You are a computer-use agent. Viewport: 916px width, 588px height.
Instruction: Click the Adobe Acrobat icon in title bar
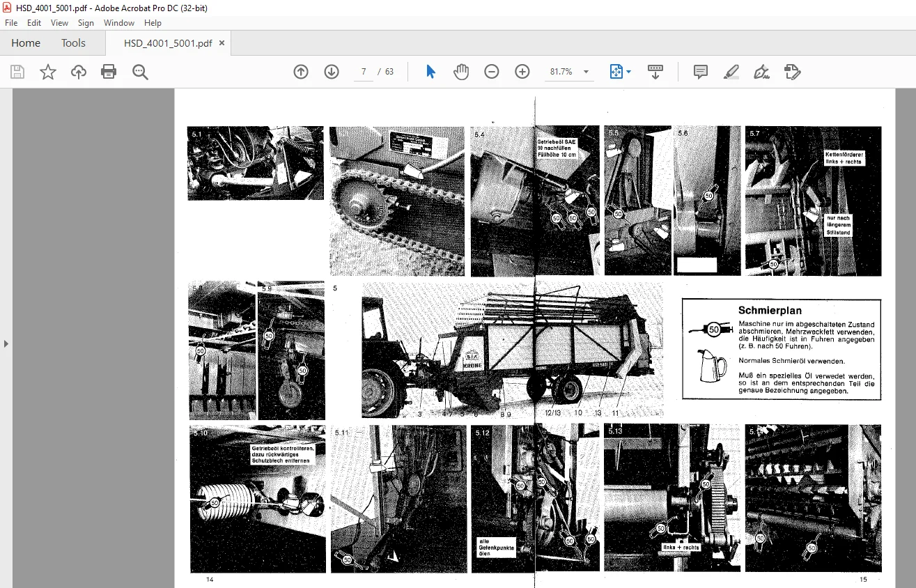(x=8, y=8)
